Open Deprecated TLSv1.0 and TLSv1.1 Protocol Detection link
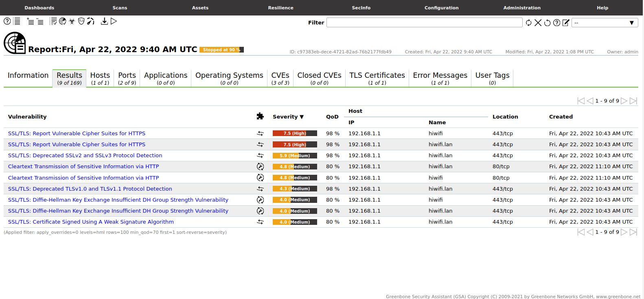The width and height of the screenshot is (644, 299). coord(90,189)
